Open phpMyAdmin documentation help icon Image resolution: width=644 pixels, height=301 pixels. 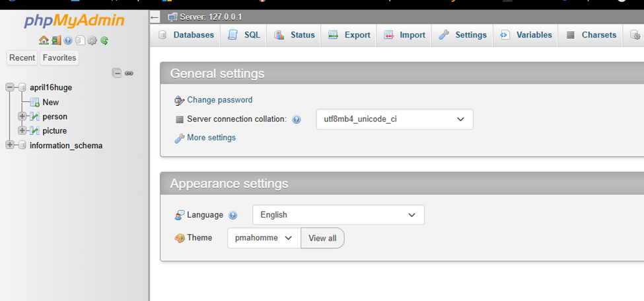click(x=68, y=40)
